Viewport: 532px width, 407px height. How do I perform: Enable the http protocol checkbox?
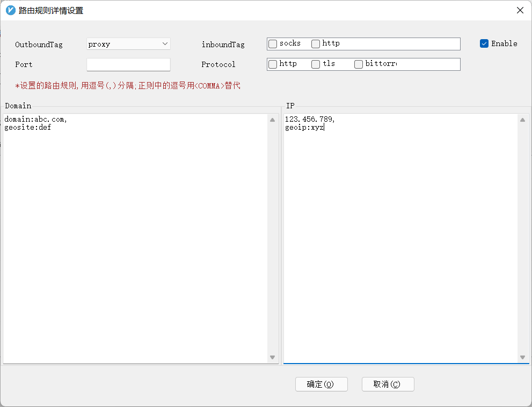[272, 64]
